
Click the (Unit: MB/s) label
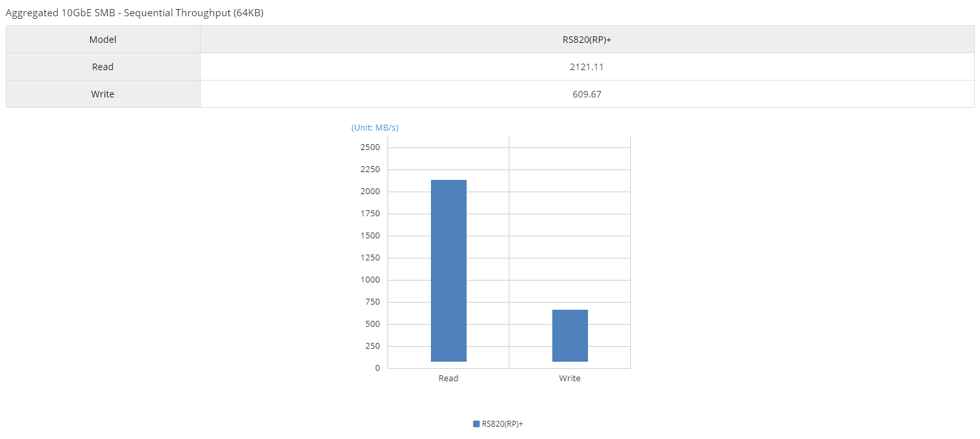tap(375, 127)
